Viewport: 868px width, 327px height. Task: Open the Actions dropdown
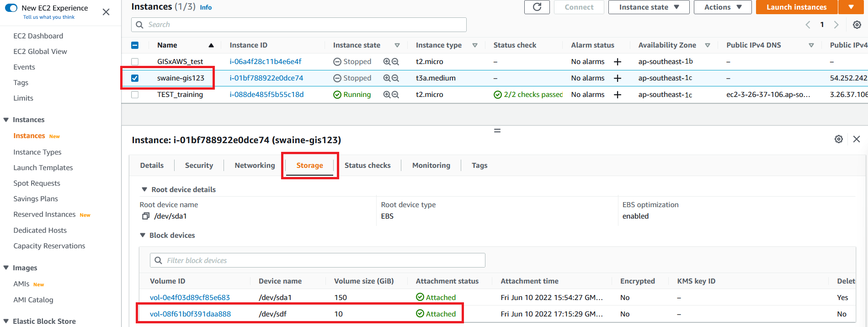[x=723, y=7]
